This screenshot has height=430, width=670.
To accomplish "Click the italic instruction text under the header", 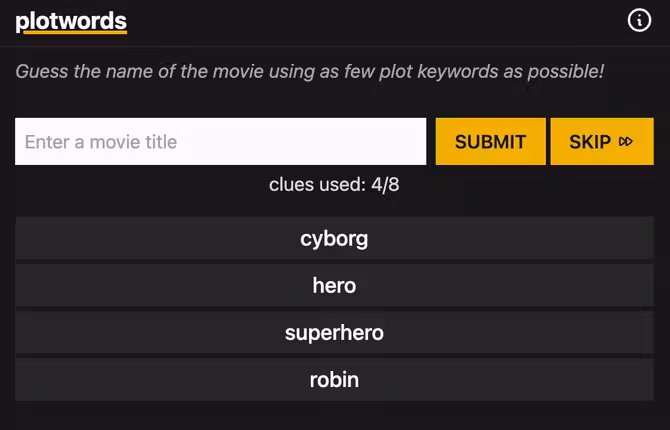I will (x=310, y=72).
